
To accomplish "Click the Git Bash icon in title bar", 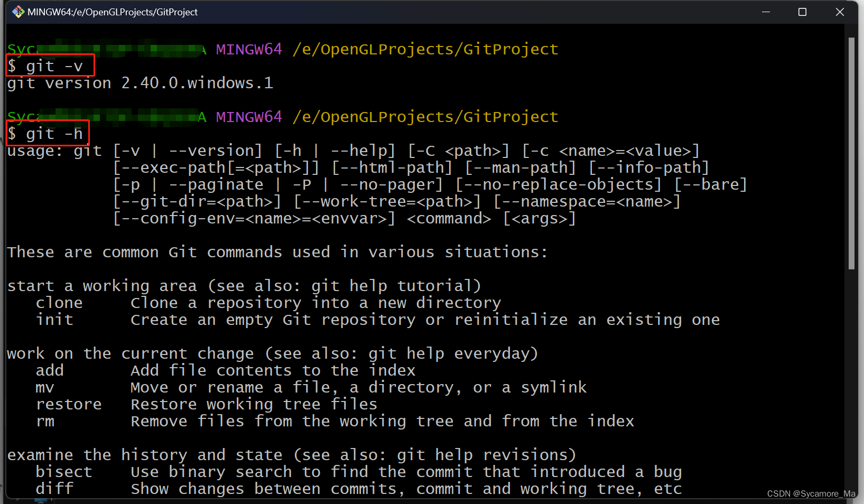I will pos(18,12).
